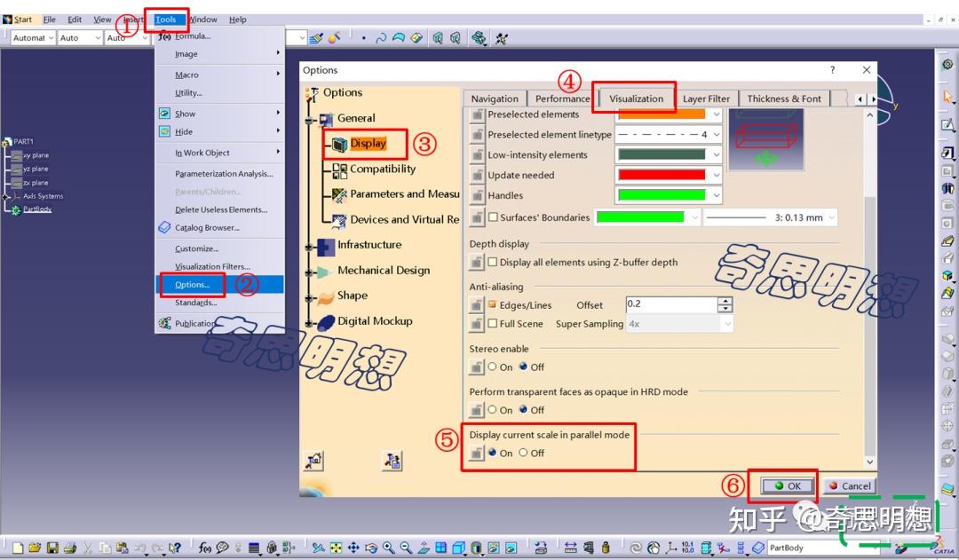Click the Update needed red color swatch

[x=662, y=175]
